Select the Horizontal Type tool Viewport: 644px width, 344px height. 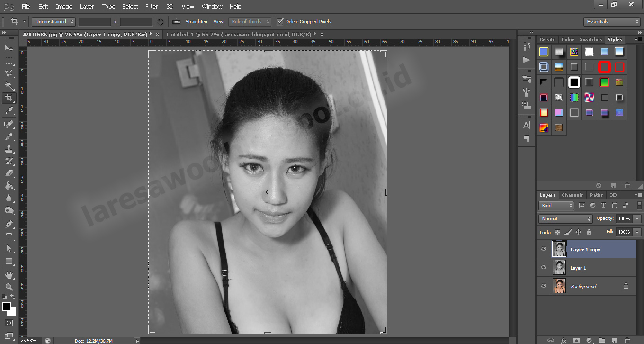(x=9, y=236)
